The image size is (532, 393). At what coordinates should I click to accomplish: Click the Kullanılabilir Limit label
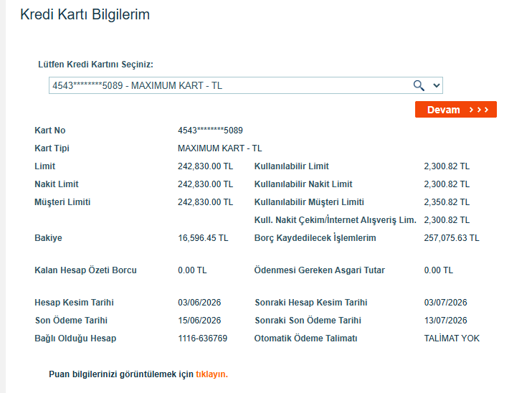click(291, 166)
